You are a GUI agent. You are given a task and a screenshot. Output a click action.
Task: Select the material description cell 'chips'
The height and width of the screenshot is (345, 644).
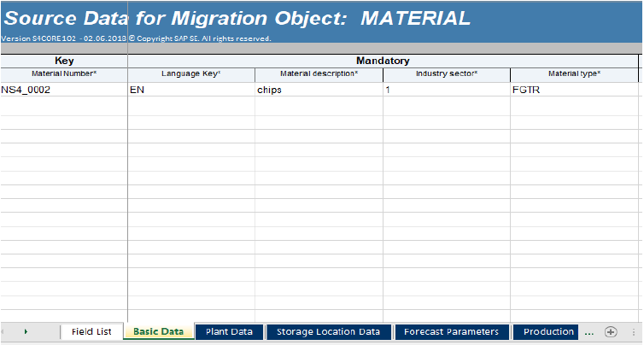click(319, 90)
